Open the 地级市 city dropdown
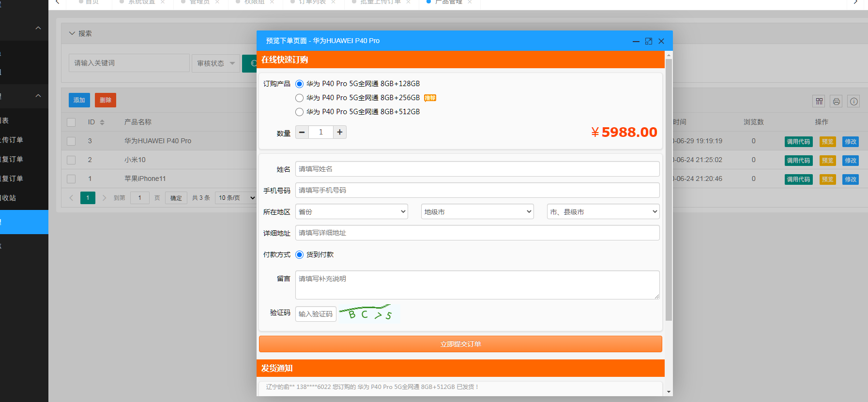Viewport: 868px width, 402px height. (x=477, y=211)
